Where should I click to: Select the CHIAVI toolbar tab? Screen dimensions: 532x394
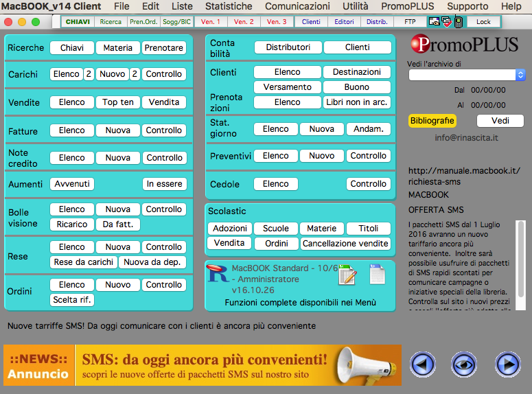[78, 22]
